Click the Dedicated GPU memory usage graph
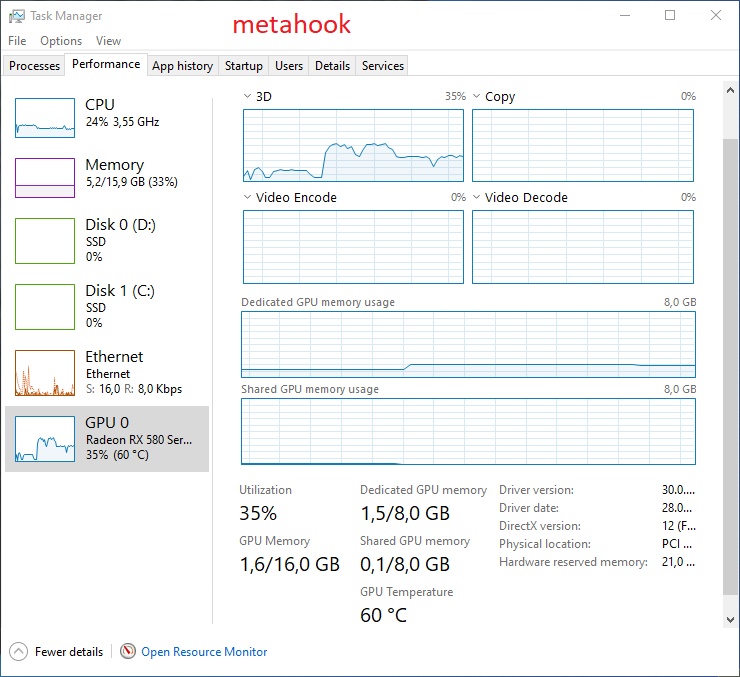 click(468, 344)
